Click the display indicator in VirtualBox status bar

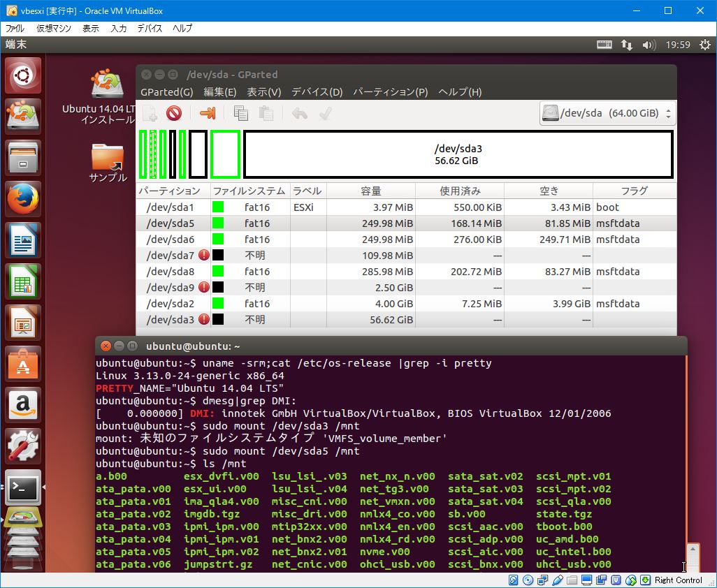(587, 580)
